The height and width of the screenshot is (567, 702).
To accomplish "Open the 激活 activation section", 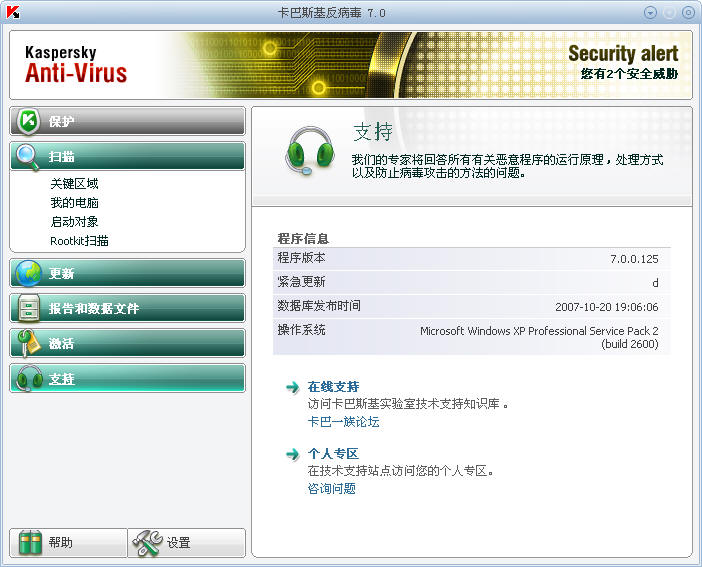I will click(128, 344).
